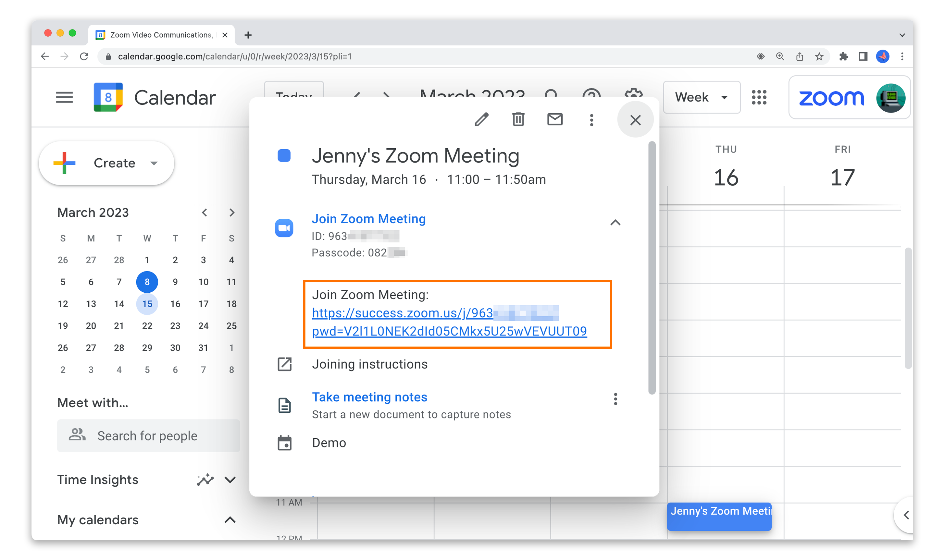Viewport: 944px width, 560px height.
Task: Expand the Time Insights section
Action: (230, 480)
